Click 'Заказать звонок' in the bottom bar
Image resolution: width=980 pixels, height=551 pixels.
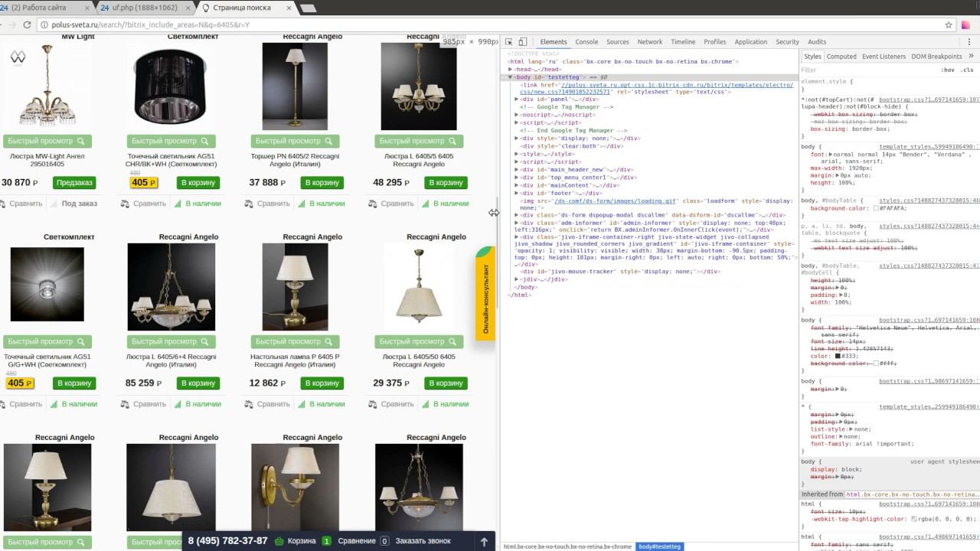423,541
